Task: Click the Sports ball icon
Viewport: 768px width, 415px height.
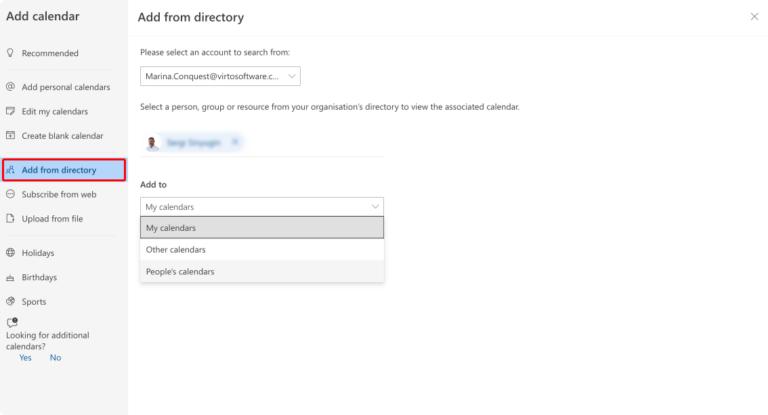Action: tap(10, 301)
